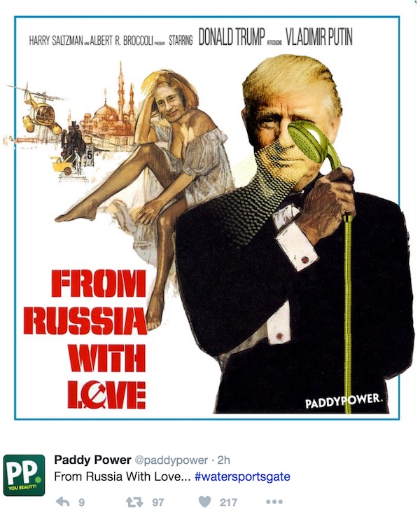Click the PADDYPOWER watermark on poster
The image size is (420, 529).
(x=344, y=401)
